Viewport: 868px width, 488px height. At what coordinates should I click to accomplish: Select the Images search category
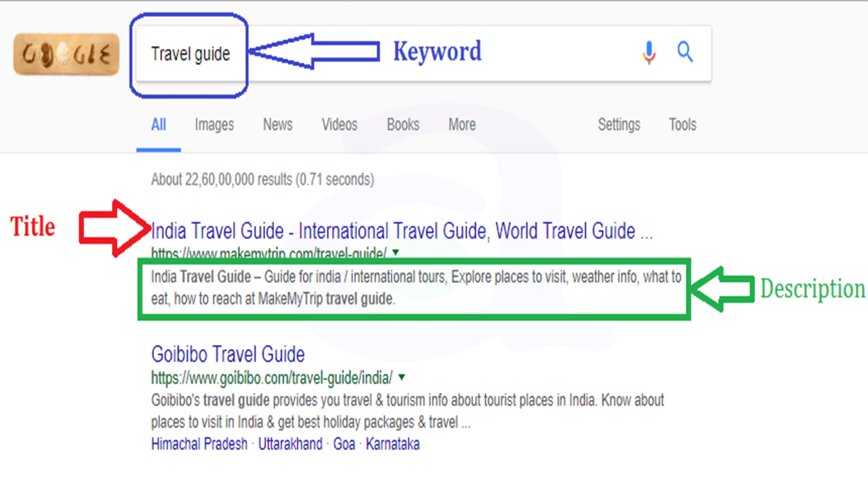pos(214,125)
